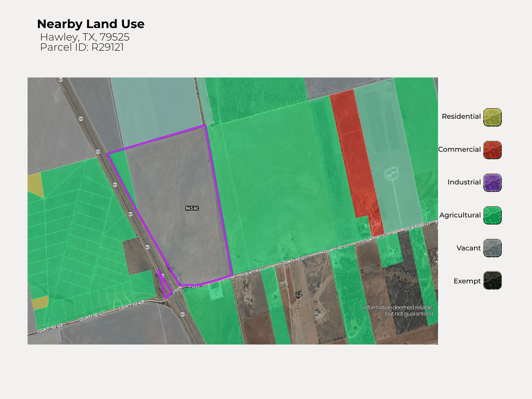
Task: Click the Agricultural legend label text
Action: pos(460,215)
